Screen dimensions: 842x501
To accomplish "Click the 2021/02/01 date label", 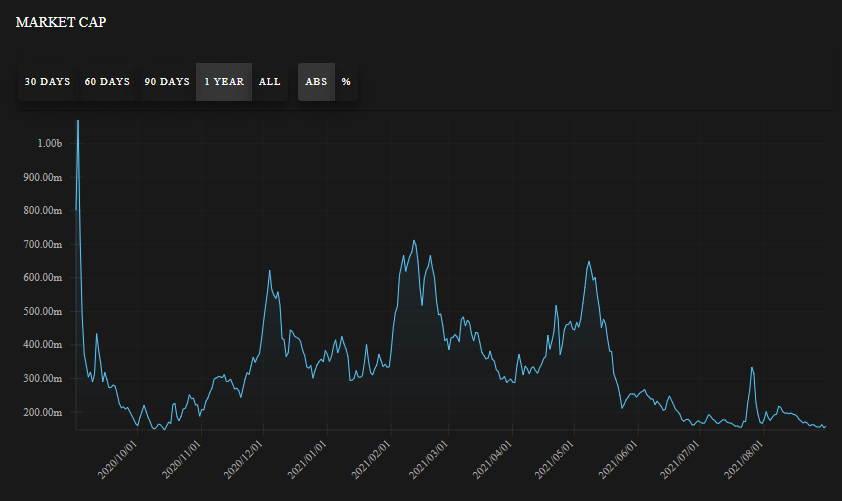I will [x=371, y=460].
